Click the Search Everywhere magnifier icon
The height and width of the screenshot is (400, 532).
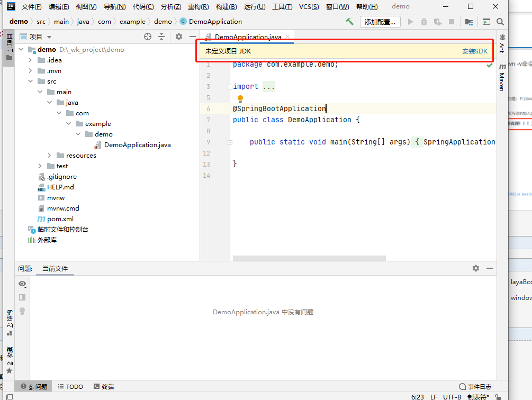point(500,22)
